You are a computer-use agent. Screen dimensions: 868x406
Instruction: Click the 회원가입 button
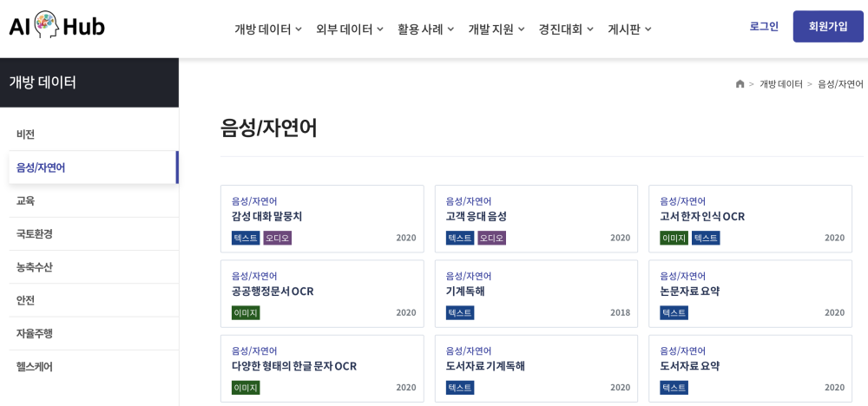[827, 26]
